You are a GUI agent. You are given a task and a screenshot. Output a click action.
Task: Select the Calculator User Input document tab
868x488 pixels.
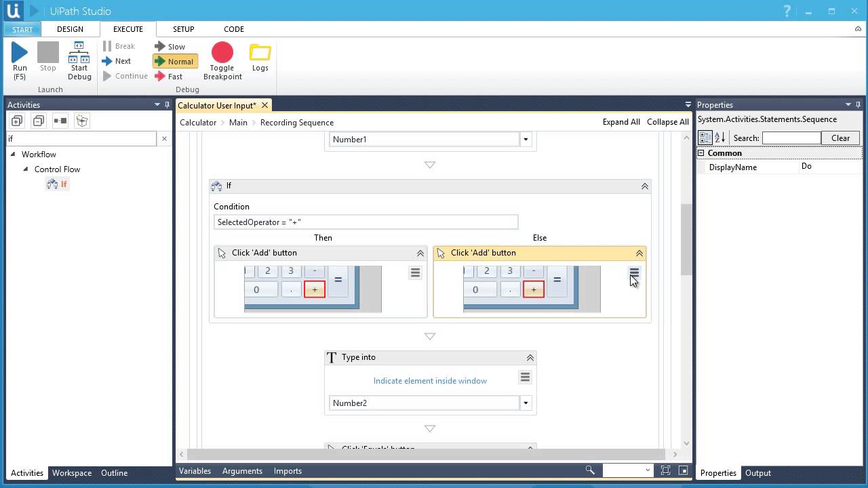[217, 105]
